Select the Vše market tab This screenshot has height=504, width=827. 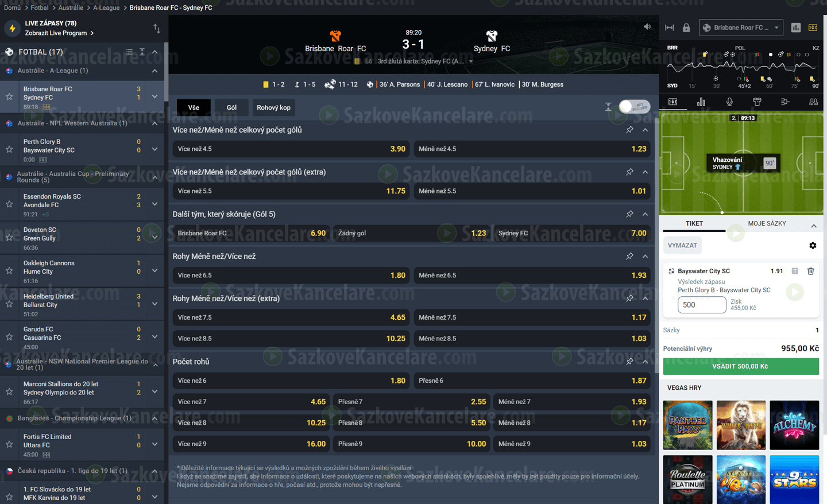click(194, 107)
